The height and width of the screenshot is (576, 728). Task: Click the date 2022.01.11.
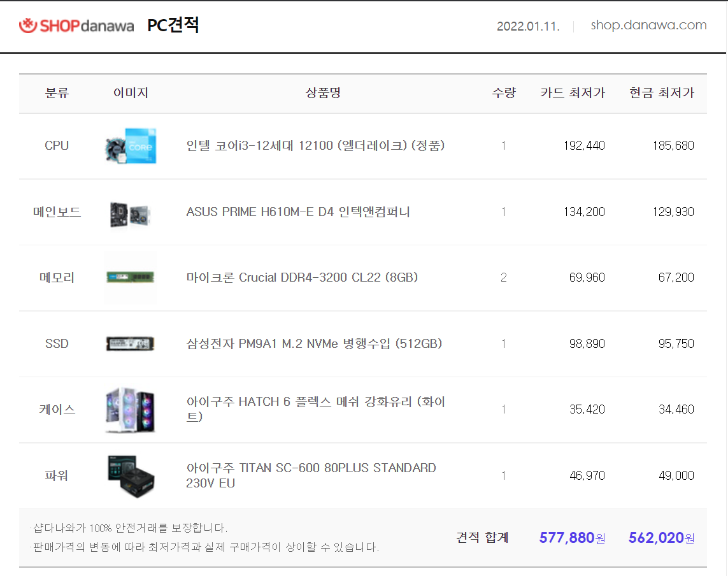pyautogui.click(x=529, y=26)
